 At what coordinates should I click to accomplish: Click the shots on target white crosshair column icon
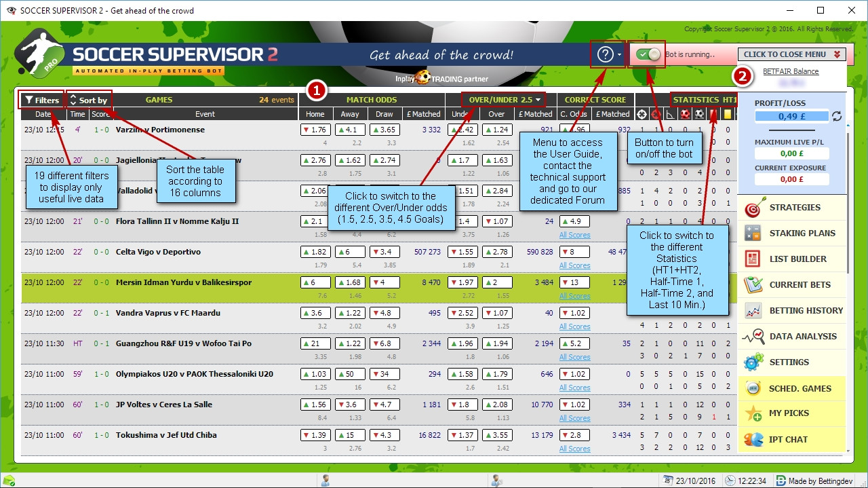[x=642, y=115]
